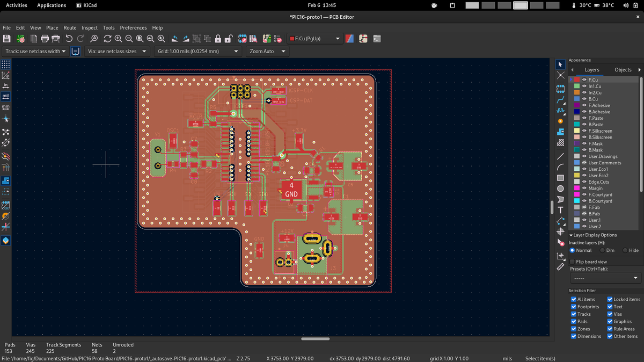Screen dimensions: 644x362
Task: Open the Route menu
Action: tap(70, 27)
